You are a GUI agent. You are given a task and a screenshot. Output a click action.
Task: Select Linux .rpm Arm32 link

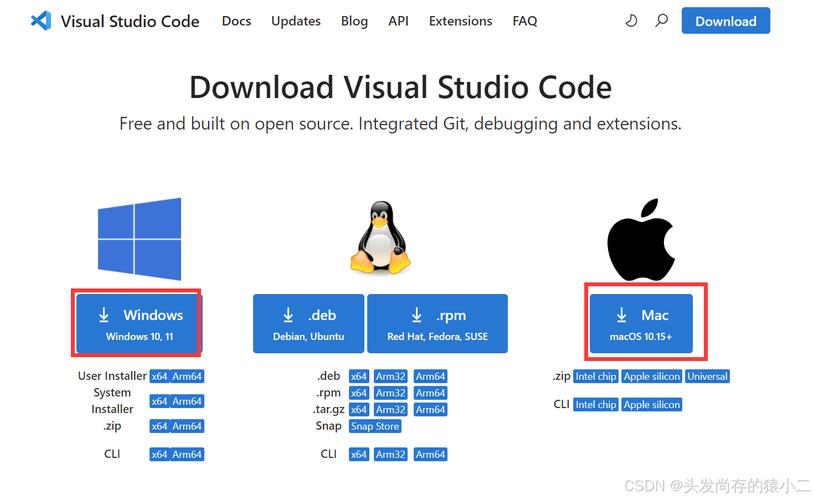click(x=390, y=393)
